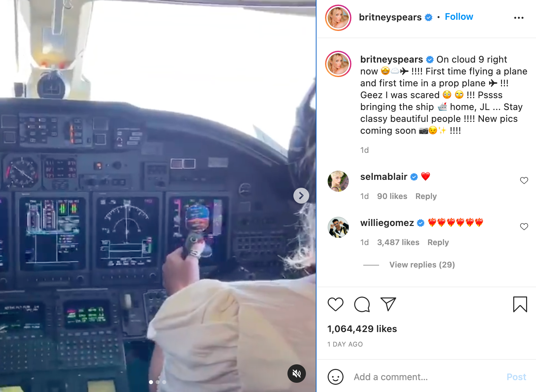
Task: Open the three-dot more options menu
Action: click(x=519, y=18)
